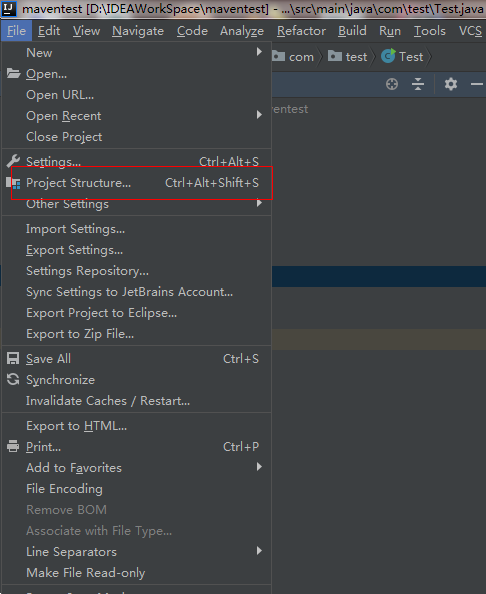Click the Save All floppy disk icon
The image size is (486, 594).
[x=13, y=358]
